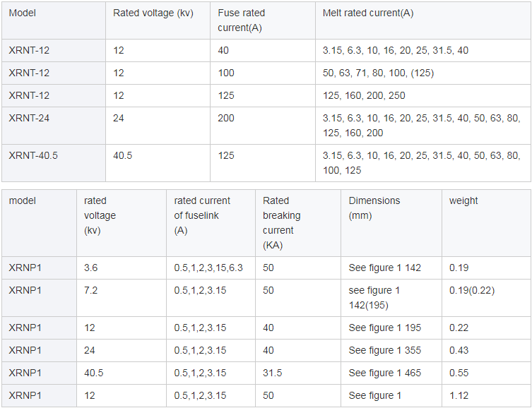
Task: Click the "Rated voltage (kv)" header in top table
Action: point(153,13)
